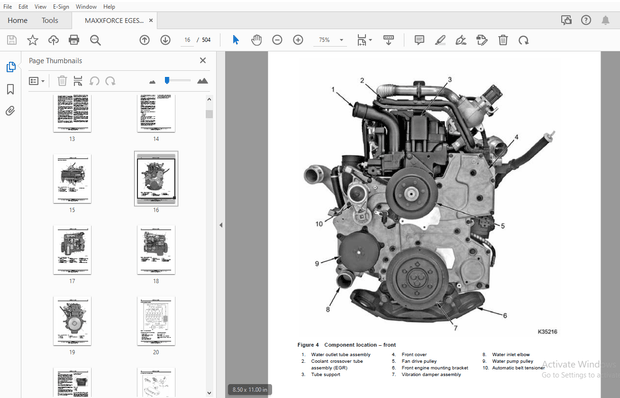Switch to the Tools tab
Image resolution: width=620 pixels, height=398 pixels.
click(50, 20)
